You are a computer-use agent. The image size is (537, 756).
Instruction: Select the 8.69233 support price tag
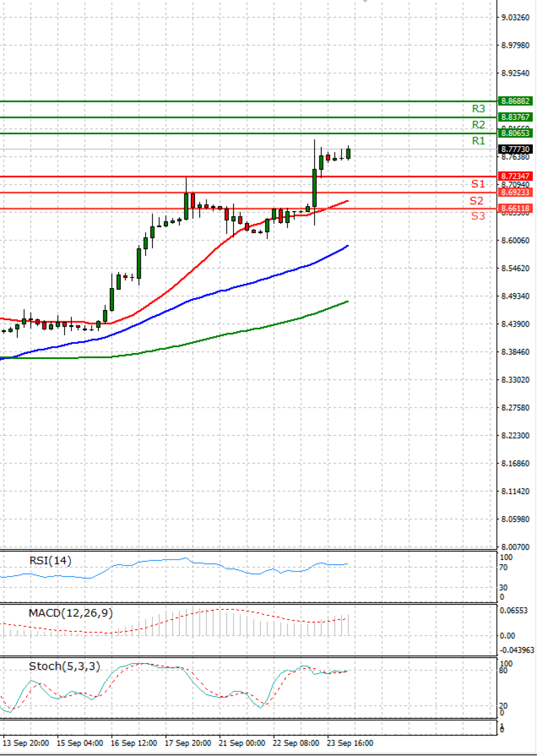[x=515, y=192]
